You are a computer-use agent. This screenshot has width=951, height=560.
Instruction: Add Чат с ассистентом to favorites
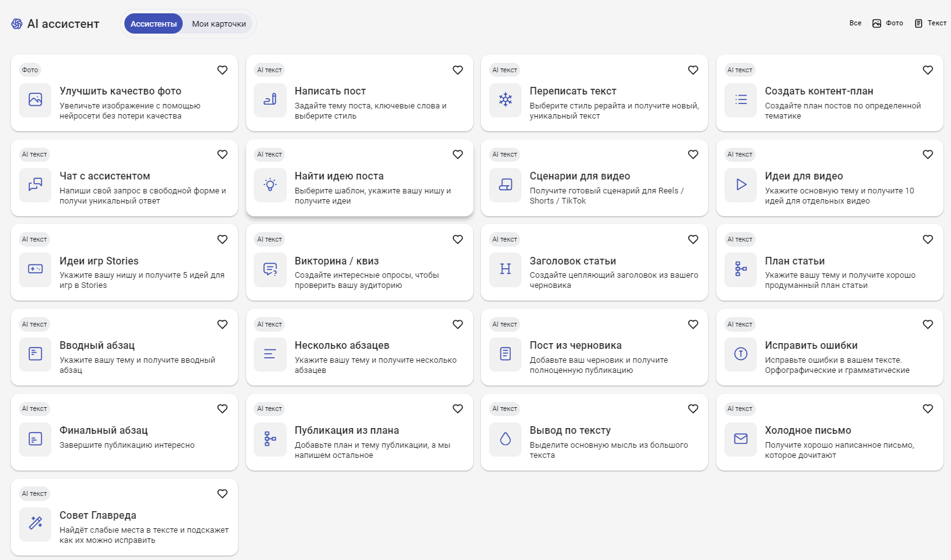222,154
